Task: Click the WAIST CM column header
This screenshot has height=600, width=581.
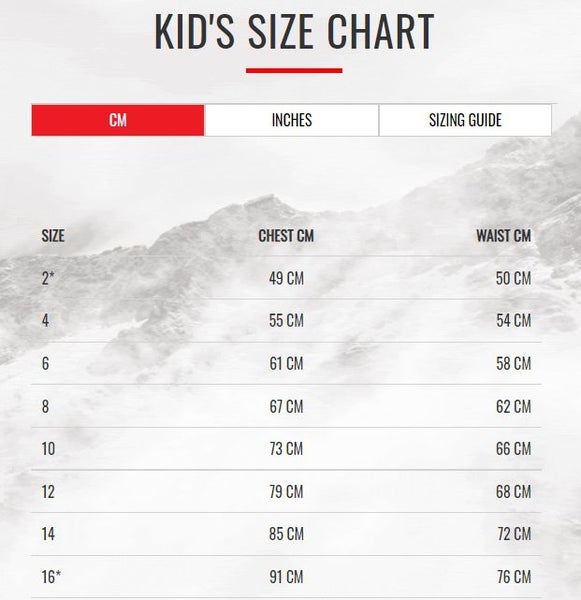Action: pyautogui.click(x=503, y=236)
